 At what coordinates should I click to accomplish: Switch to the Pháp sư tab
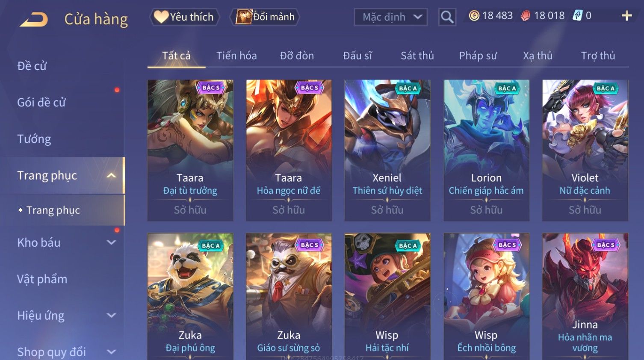coord(478,56)
